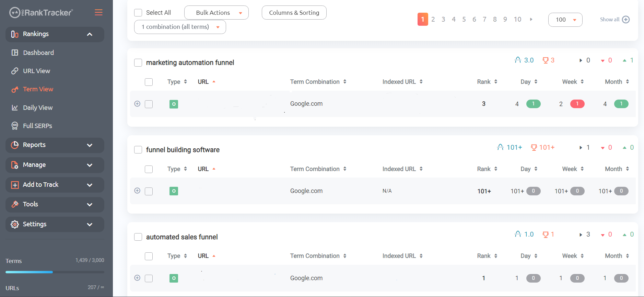Viewport: 644px width, 297px height.
Task: Expand row details for automated sales funnel
Action: pos(137,278)
